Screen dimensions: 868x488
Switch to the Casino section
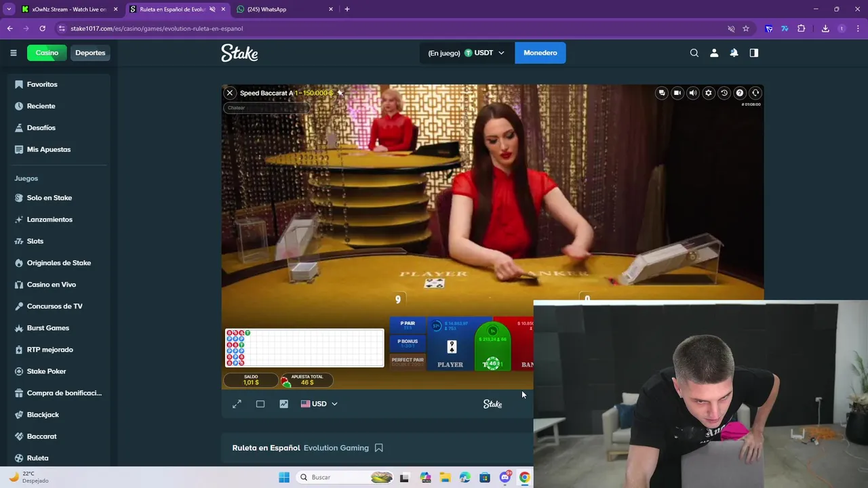click(47, 53)
